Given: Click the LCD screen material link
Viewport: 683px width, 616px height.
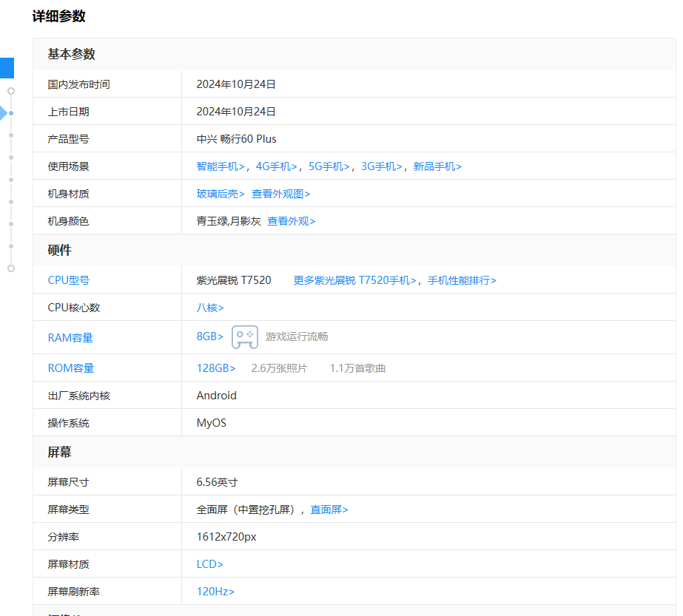Looking at the screenshot, I should point(210,564).
